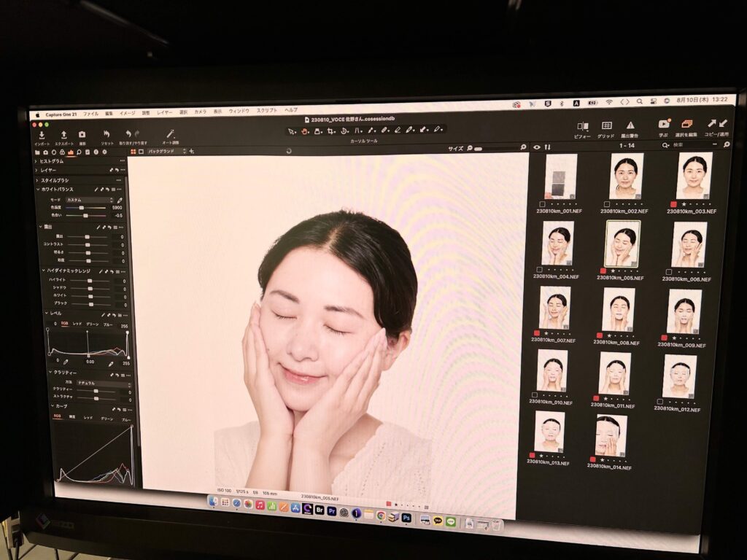The height and width of the screenshot is (560, 747).
Task: Expand the ヒストグラム panel
Action: (36, 161)
